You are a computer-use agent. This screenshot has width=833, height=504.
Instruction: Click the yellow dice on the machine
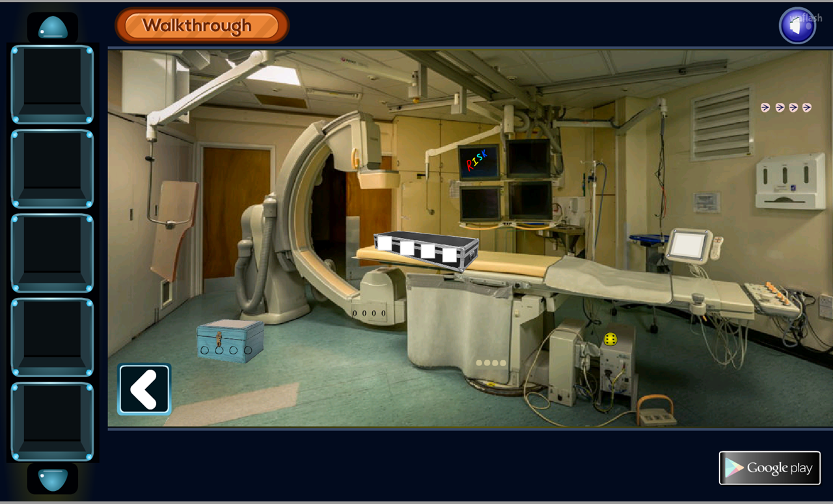[610, 339]
